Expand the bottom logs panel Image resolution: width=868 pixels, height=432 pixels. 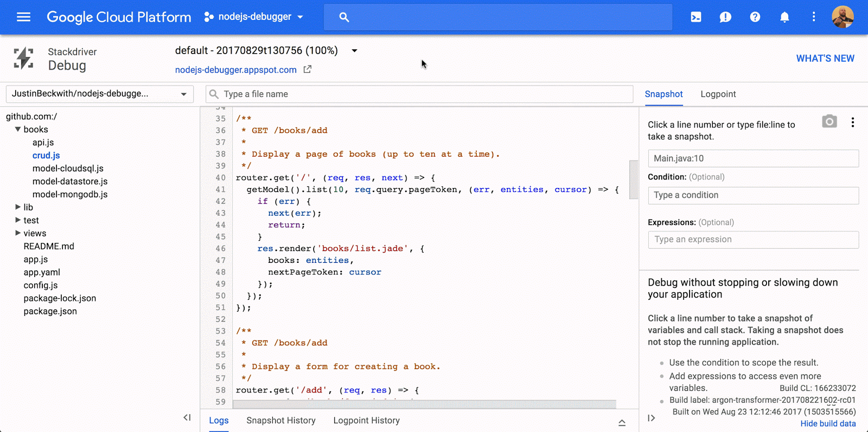[622, 423]
